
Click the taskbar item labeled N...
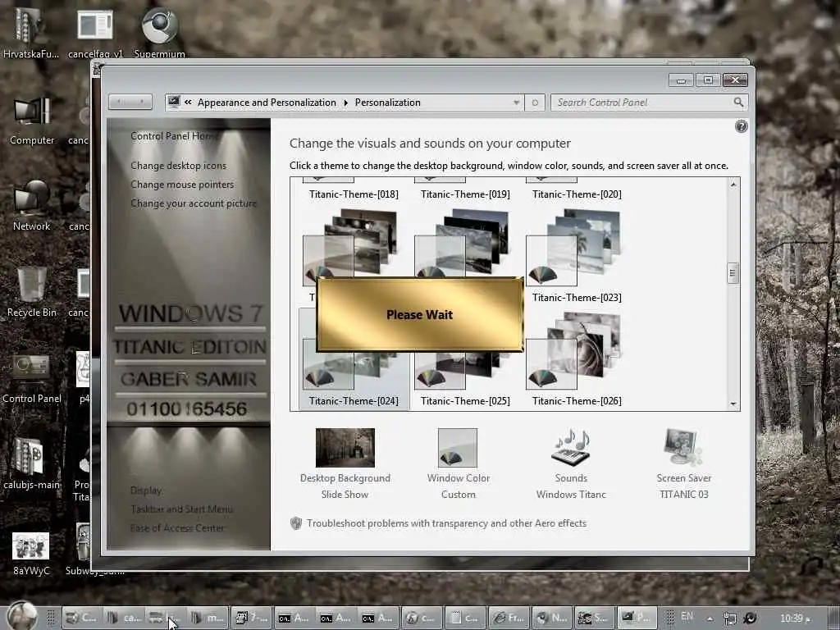pyautogui.click(x=551, y=619)
